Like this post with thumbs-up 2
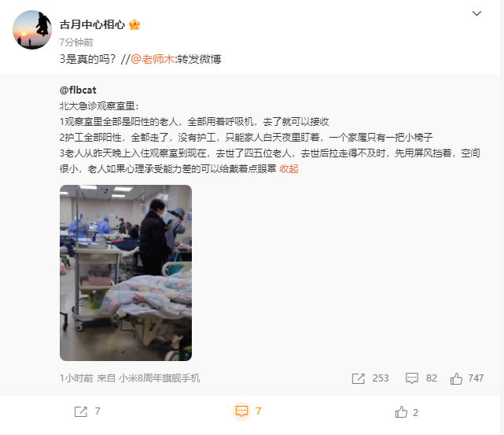Viewport: 504px width, 435px height. (401, 412)
